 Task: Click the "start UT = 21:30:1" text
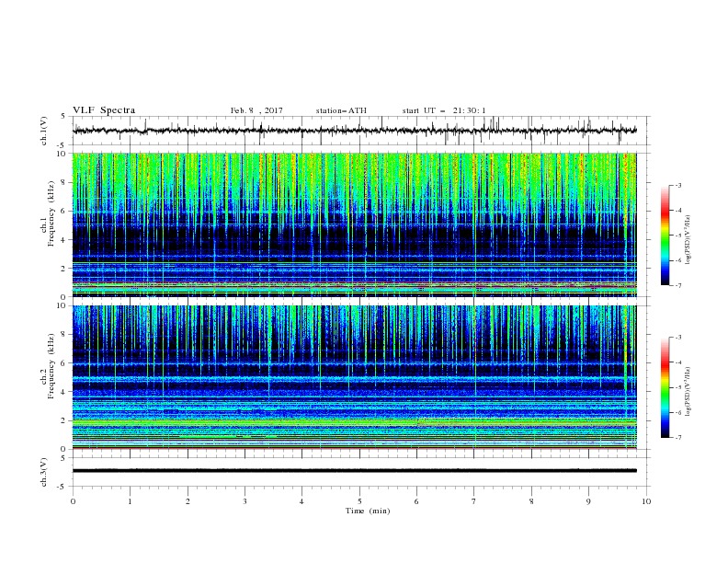coord(443,110)
